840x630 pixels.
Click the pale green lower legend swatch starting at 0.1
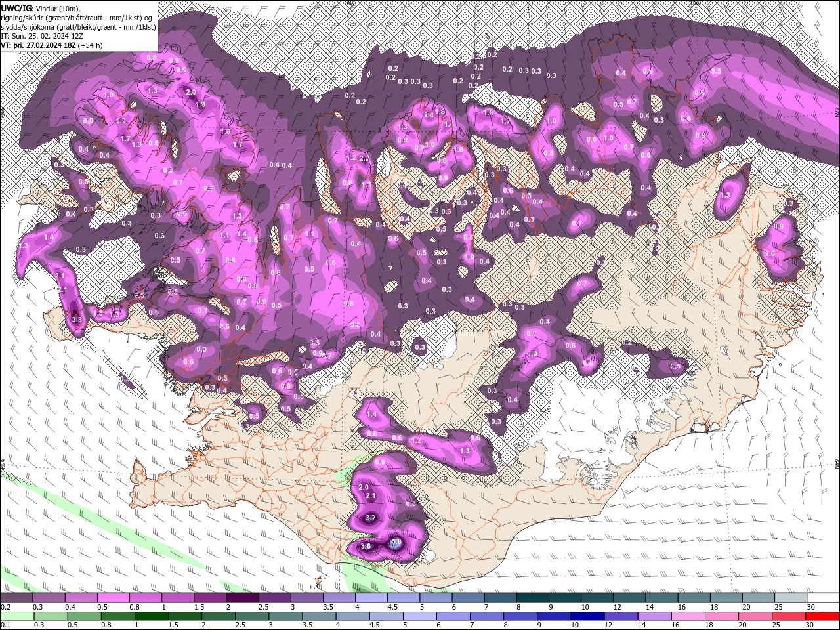(17, 616)
